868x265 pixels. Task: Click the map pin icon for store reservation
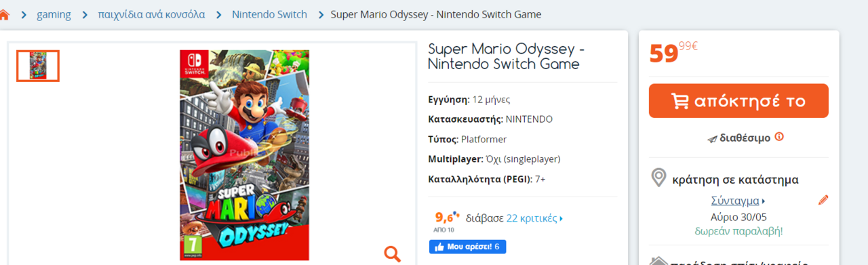[658, 178]
